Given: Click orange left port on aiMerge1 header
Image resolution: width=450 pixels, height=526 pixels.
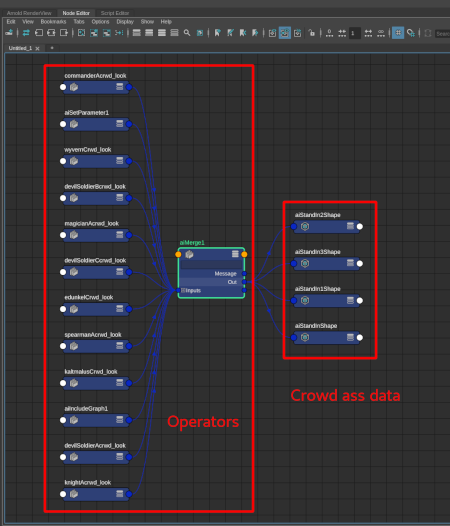Looking at the screenshot, I should [178, 254].
